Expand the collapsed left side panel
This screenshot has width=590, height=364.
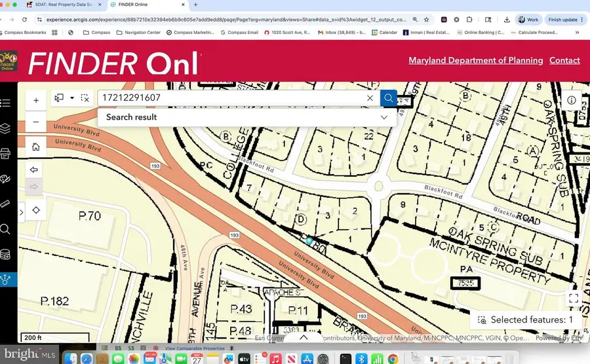point(22,212)
